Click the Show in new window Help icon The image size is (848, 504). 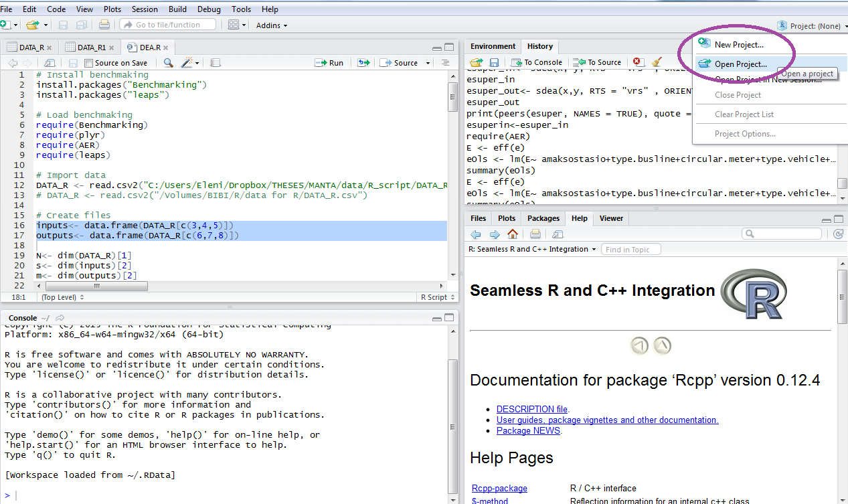pyautogui.click(x=558, y=234)
